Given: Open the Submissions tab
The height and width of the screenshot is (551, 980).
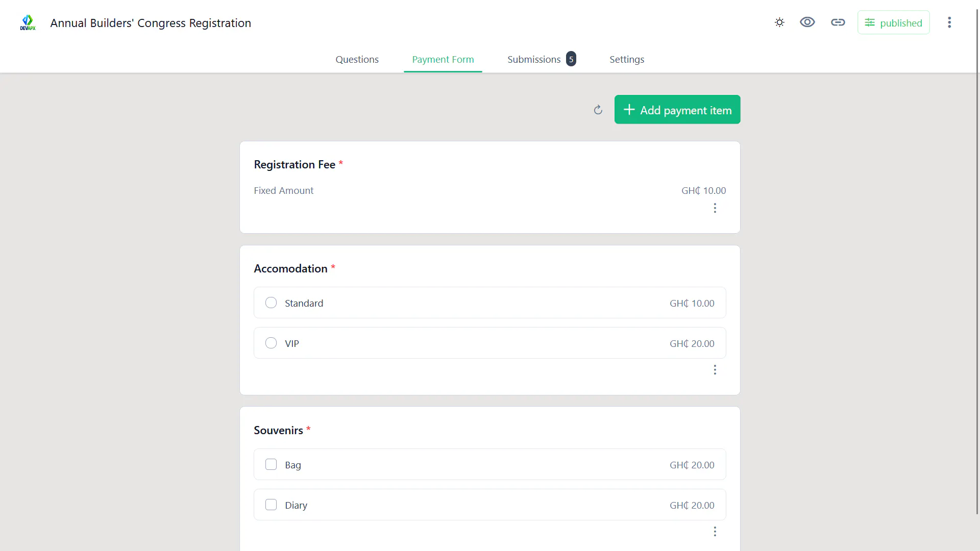Looking at the screenshot, I should [x=542, y=59].
